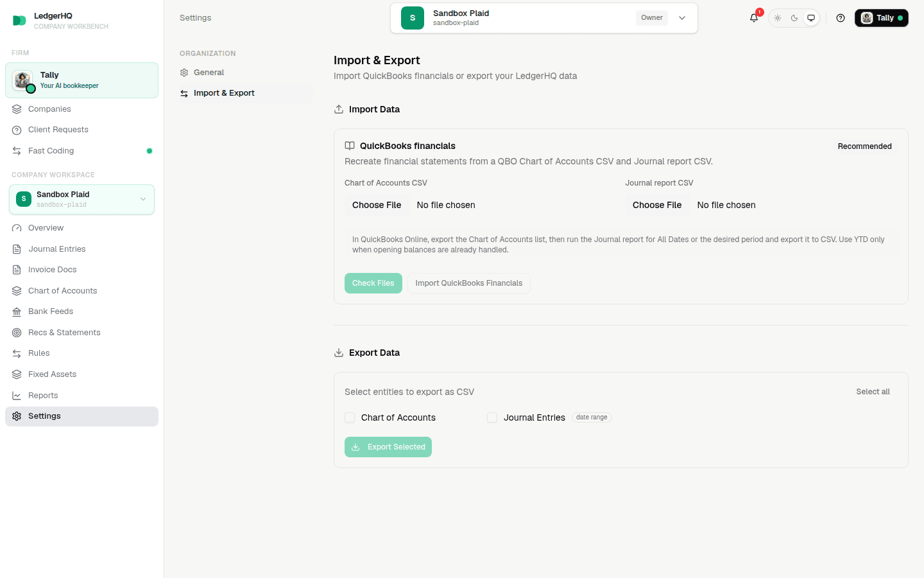This screenshot has height=578, width=924.
Task: Open Companies page
Action: click(x=81, y=109)
